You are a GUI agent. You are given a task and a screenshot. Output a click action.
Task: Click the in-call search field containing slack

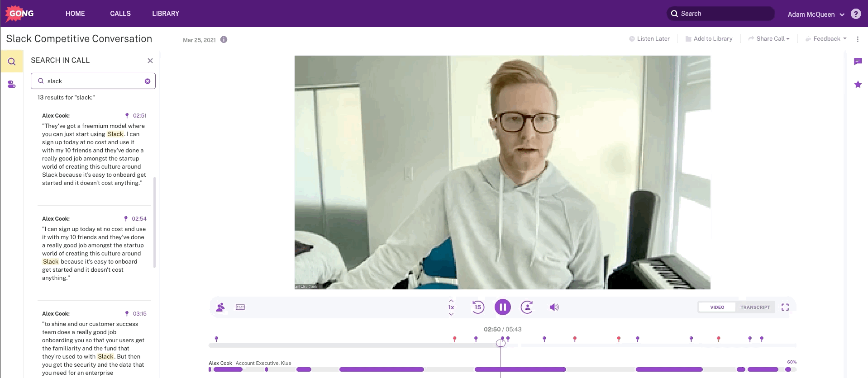(93, 81)
